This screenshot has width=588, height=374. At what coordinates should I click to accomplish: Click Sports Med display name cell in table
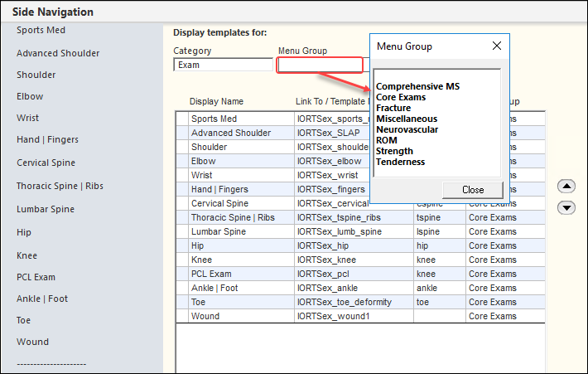coord(242,119)
